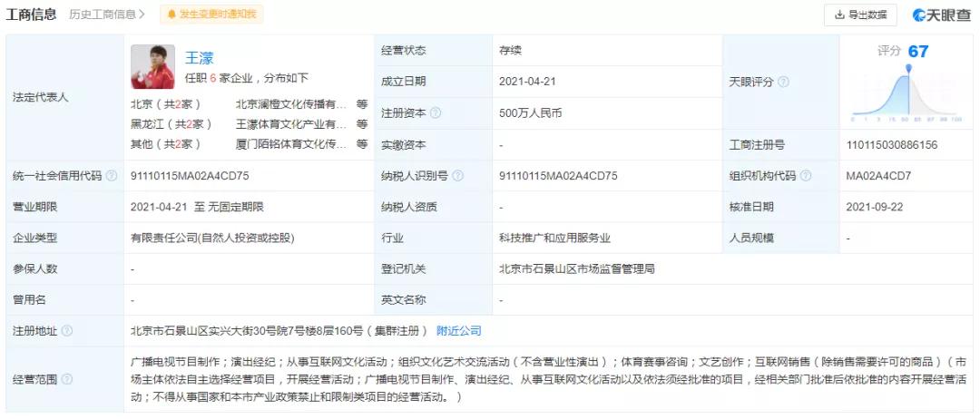Click the help icon beside 注册地址

(x=67, y=331)
